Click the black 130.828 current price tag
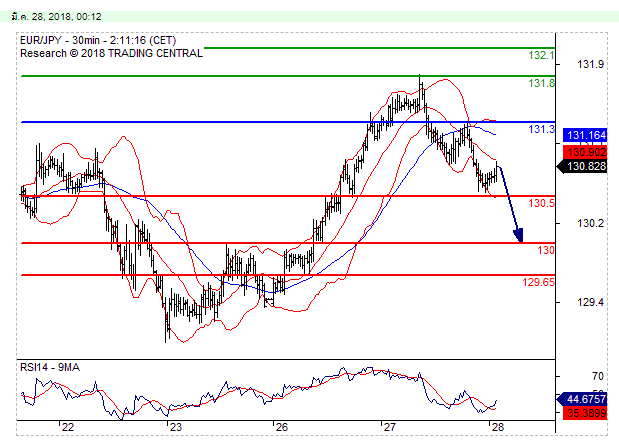The width and height of the screenshot is (619, 447). coord(587,166)
